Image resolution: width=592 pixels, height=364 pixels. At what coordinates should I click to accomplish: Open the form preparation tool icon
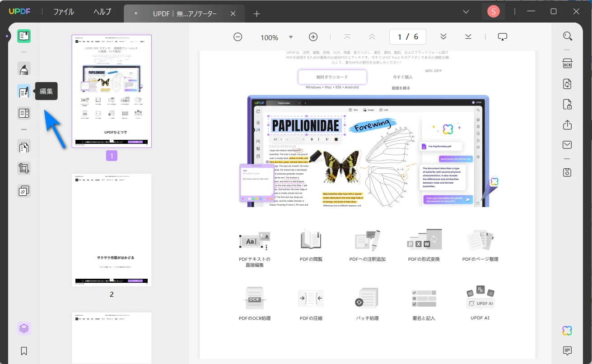pos(24,113)
